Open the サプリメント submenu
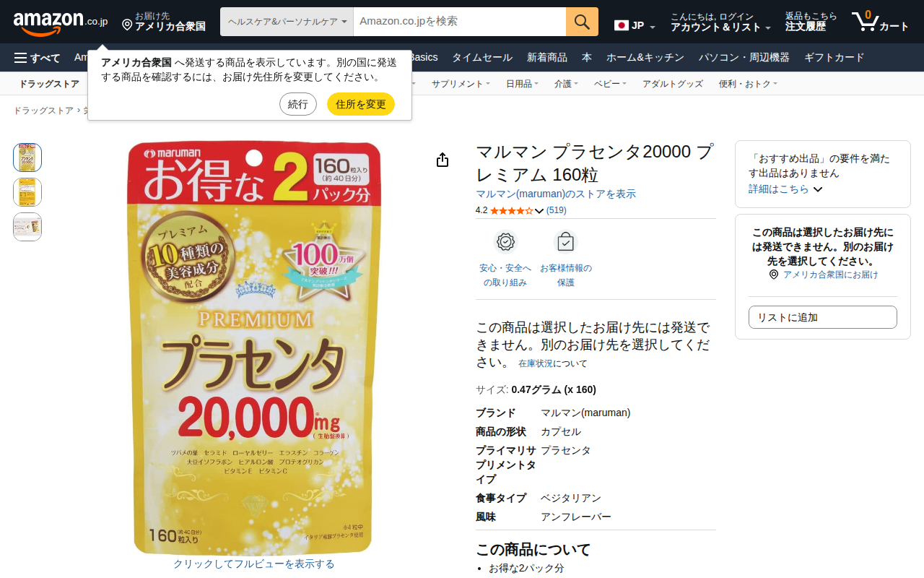924x578 pixels. tap(461, 84)
